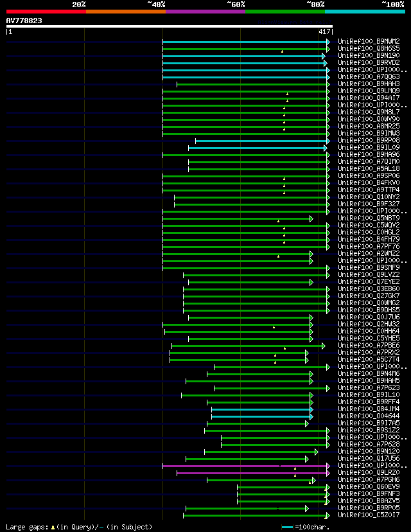The image size is (411, 532).
Task: Select the UniRef100_C5YHE5 label
Action: pos(369,338)
